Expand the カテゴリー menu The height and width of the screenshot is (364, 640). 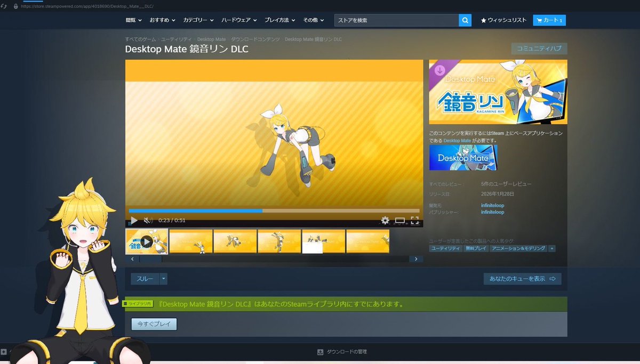point(198,20)
